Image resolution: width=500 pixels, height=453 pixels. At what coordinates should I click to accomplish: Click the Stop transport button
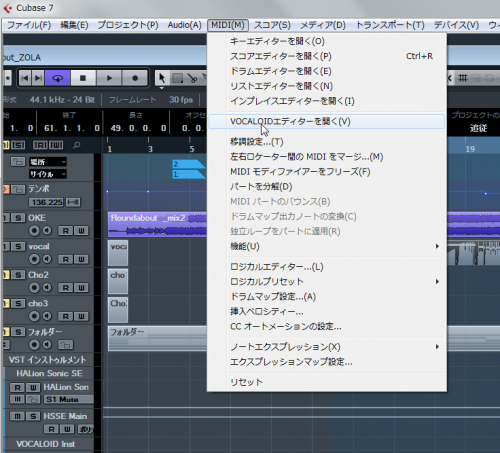(83, 78)
